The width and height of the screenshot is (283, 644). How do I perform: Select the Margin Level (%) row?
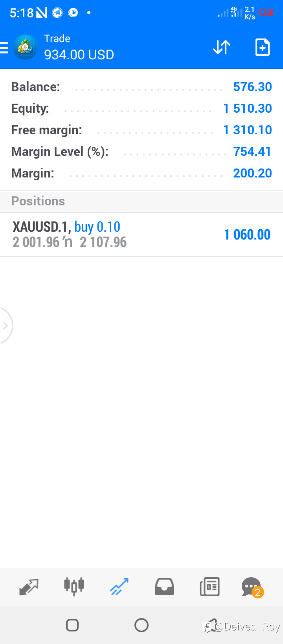click(141, 152)
